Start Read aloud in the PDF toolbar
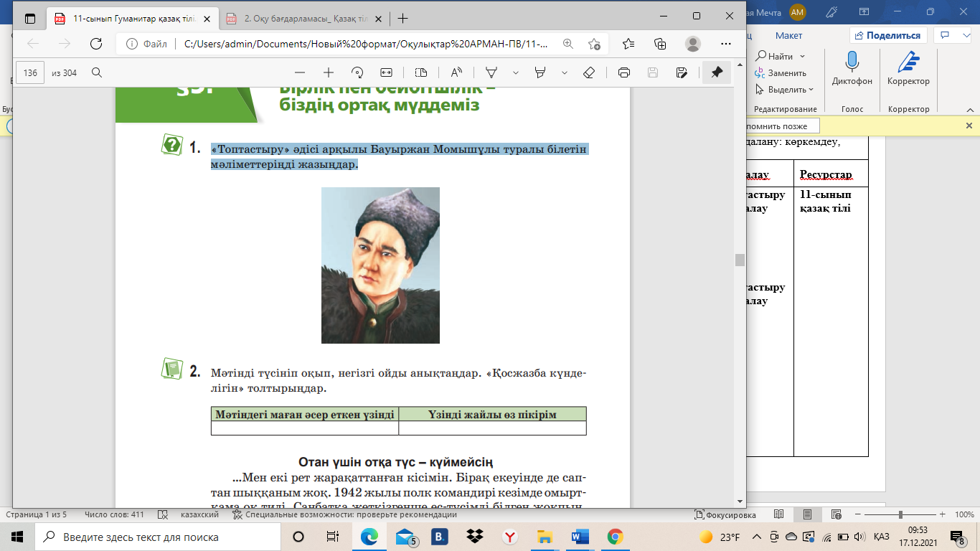 point(456,72)
